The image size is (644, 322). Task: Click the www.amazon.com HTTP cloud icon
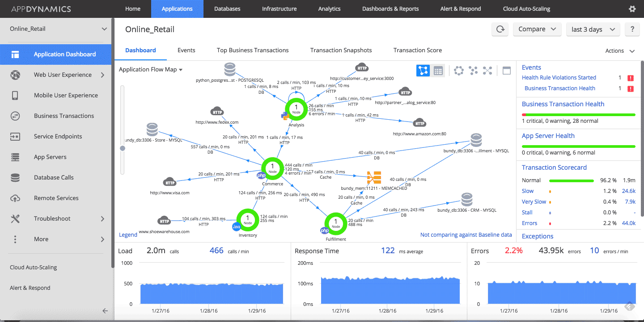tap(419, 123)
